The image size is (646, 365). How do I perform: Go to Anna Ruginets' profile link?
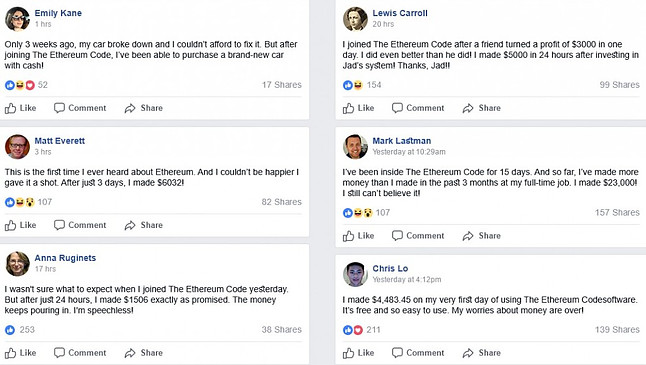click(65, 258)
